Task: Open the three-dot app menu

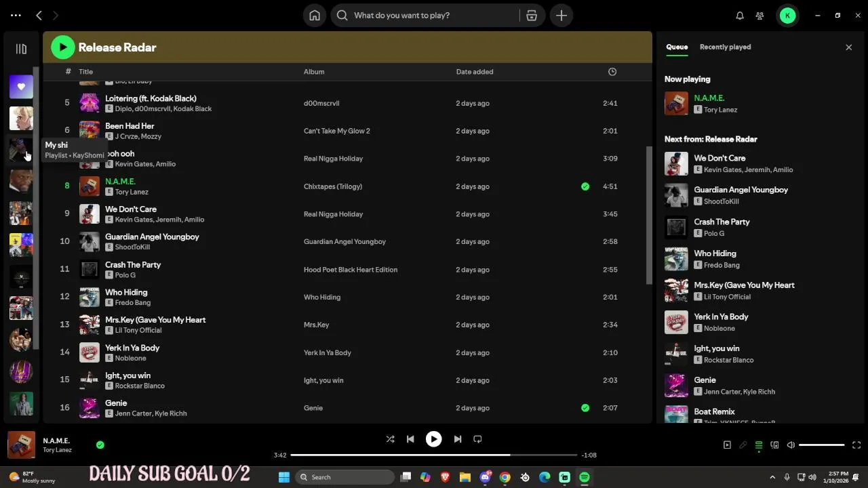Action: 16,15
